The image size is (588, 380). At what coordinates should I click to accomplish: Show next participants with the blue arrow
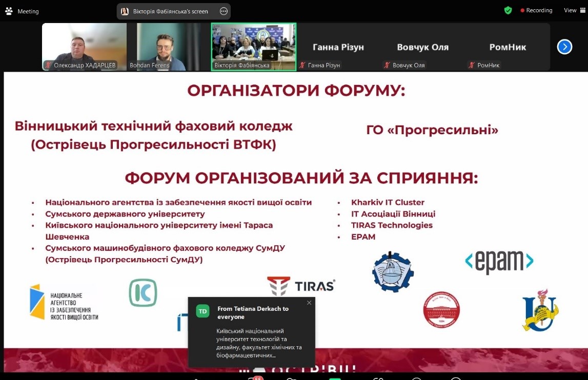564,47
